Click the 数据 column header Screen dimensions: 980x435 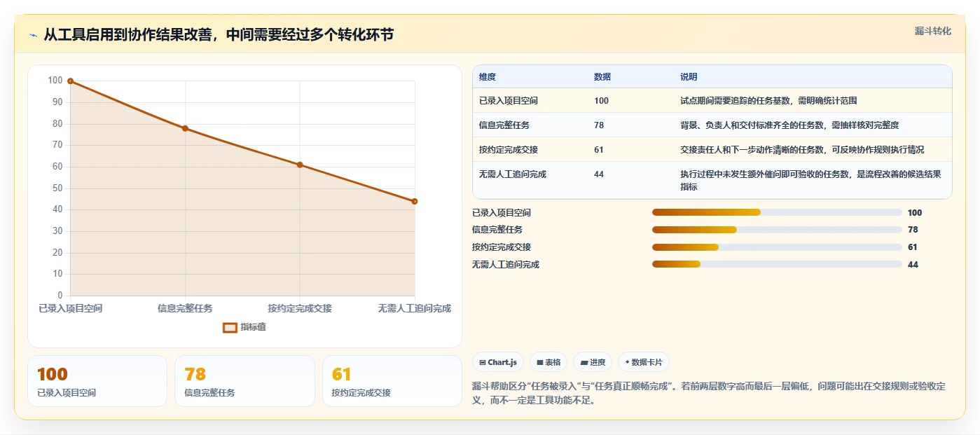point(602,77)
